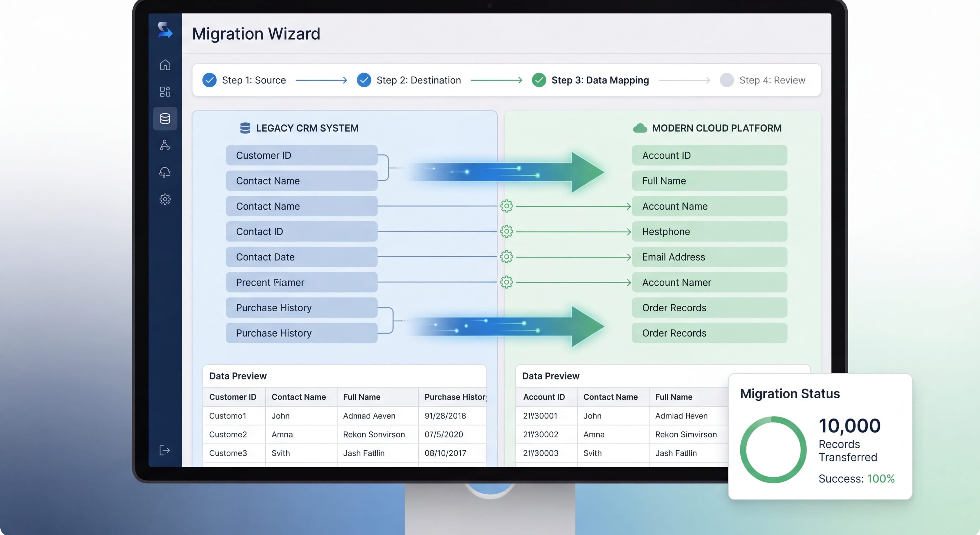Viewport: 980px width, 535px height.
Task: Click the Step 2 Destination completion checkmark
Action: click(x=364, y=80)
